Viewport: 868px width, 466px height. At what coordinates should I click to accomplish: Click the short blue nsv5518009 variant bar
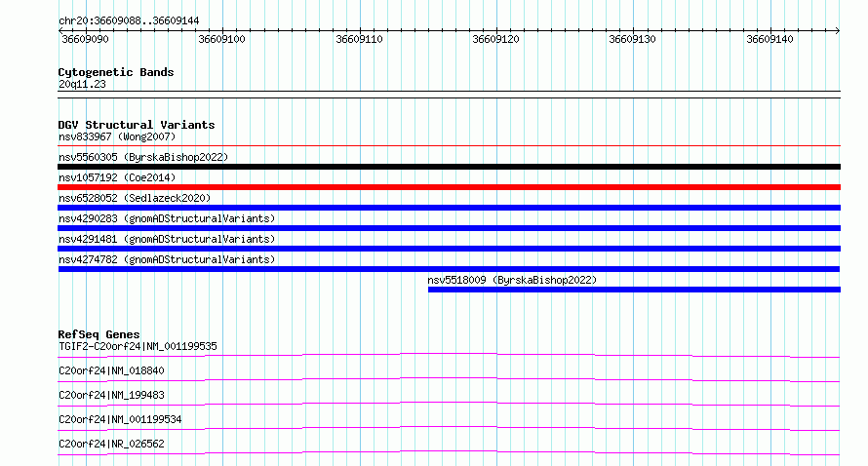(634, 290)
